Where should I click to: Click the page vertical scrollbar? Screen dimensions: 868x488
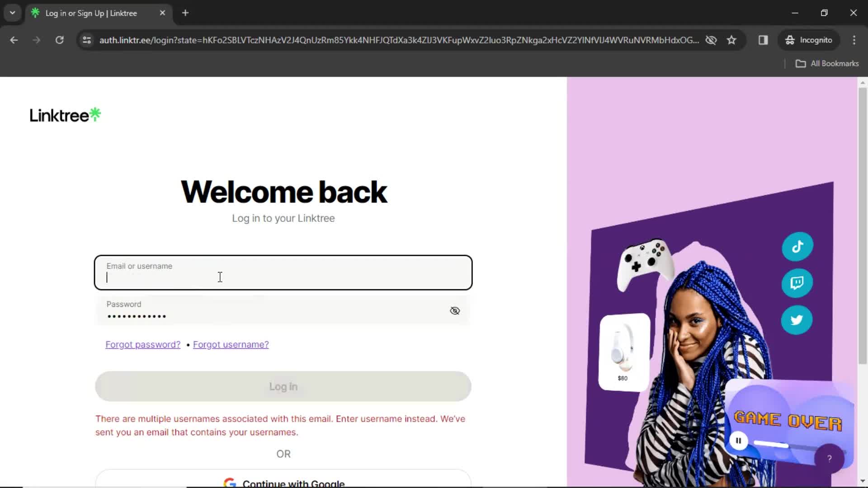point(863,225)
